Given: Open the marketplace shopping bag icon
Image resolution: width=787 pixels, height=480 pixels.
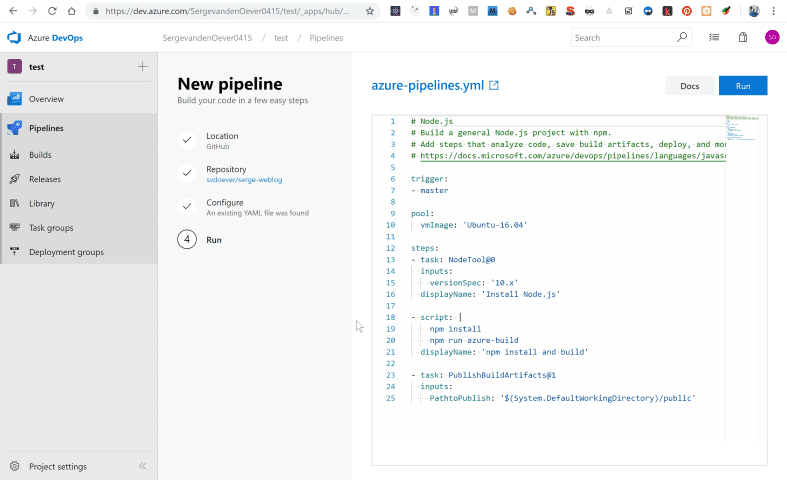Looking at the screenshot, I should (x=742, y=38).
